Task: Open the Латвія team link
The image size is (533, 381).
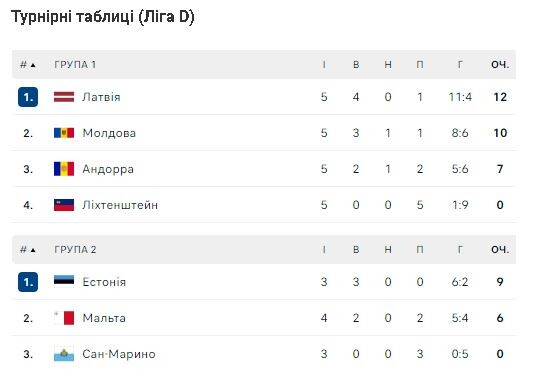Action: (x=101, y=97)
